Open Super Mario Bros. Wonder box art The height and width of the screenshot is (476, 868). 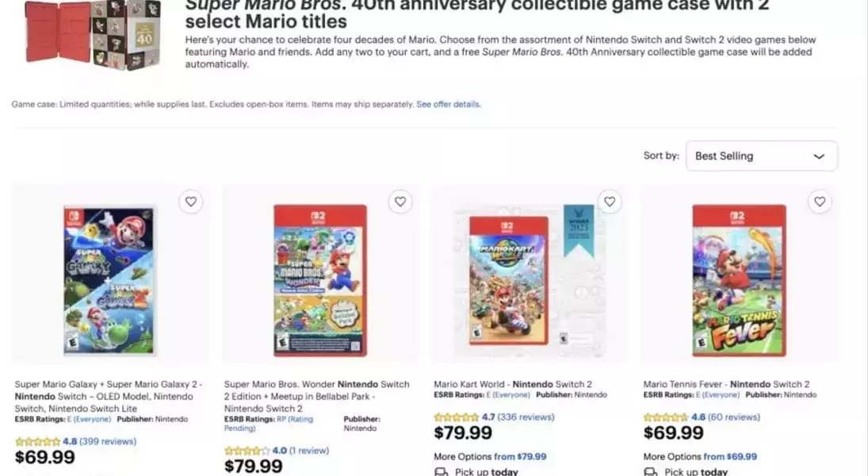319,280
